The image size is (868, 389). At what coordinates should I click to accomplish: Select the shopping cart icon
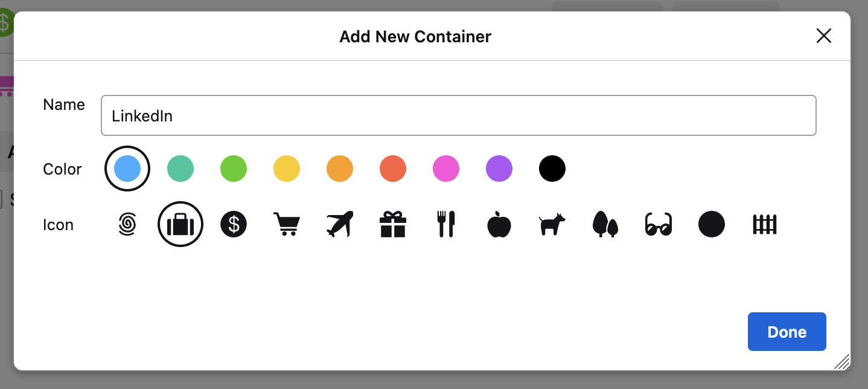[287, 225]
